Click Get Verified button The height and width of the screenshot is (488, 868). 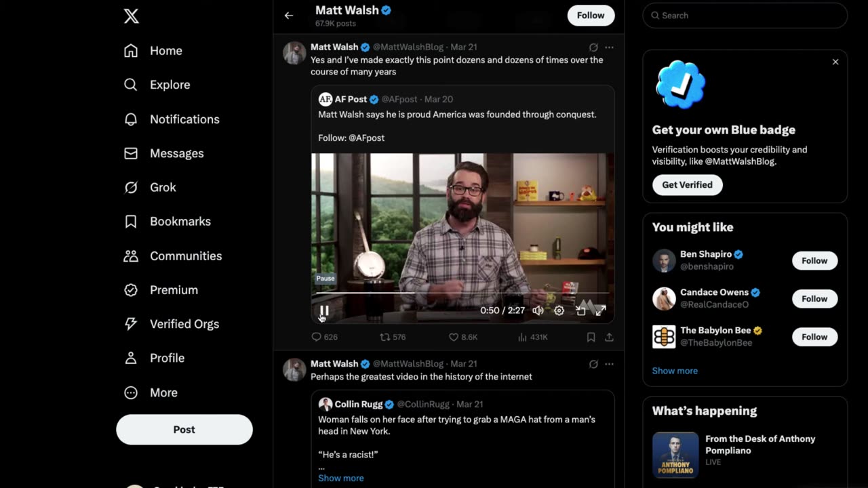(687, 185)
